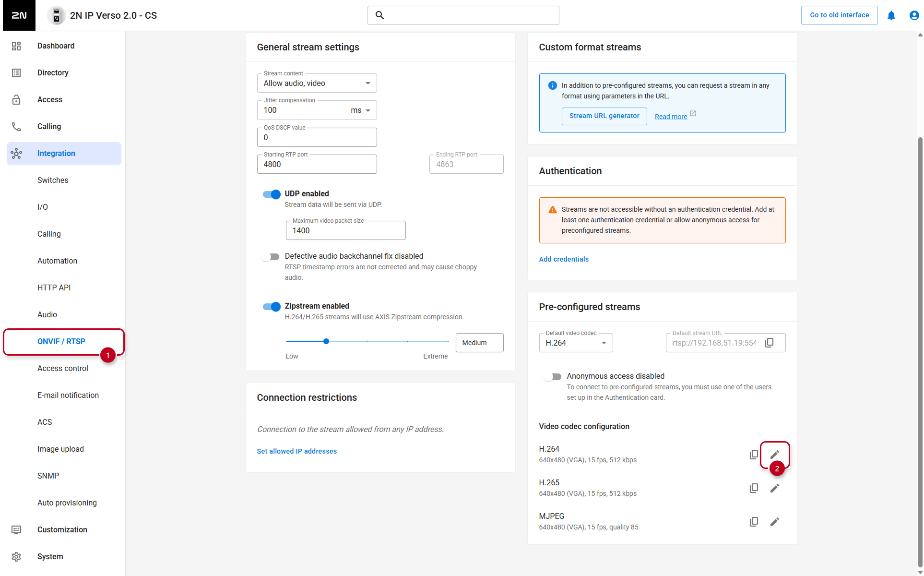The width and height of the screenshot is (924, 576).
Task: Click the info icon in Custom format streams
Action: [553, 85]
